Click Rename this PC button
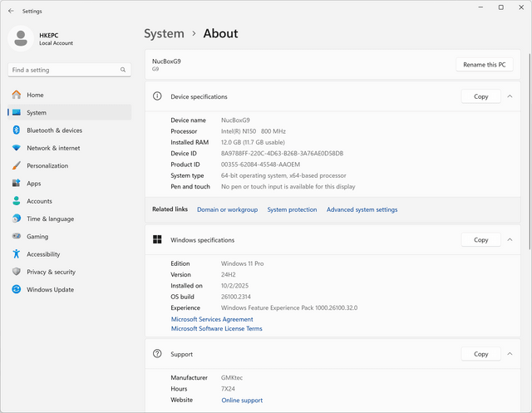Viewport: 532px width, 413px height. click(x=484, y=65)
